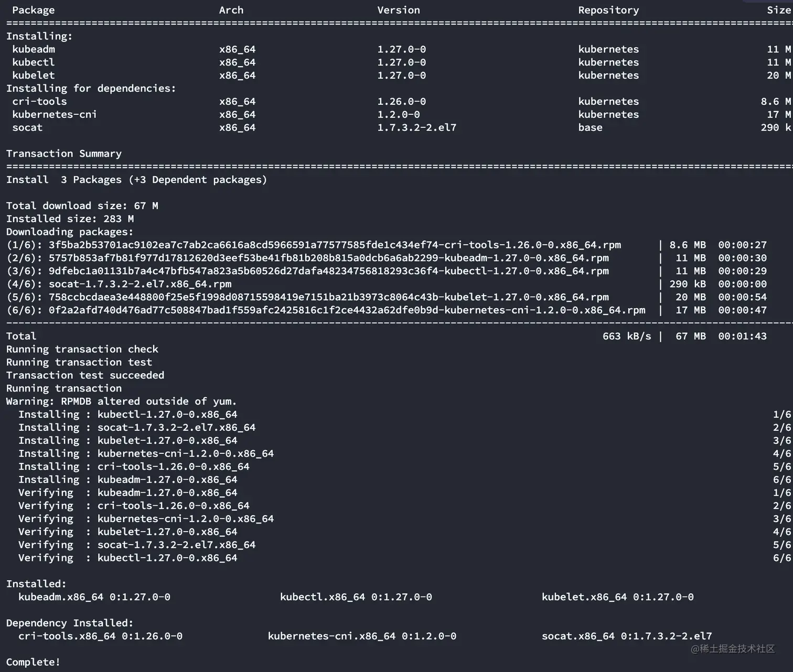793x672 pixels.
Task: Click 'Verifying : kubelet-1.27.0-0.x86_64' line
Action: (x=128, y=533)
